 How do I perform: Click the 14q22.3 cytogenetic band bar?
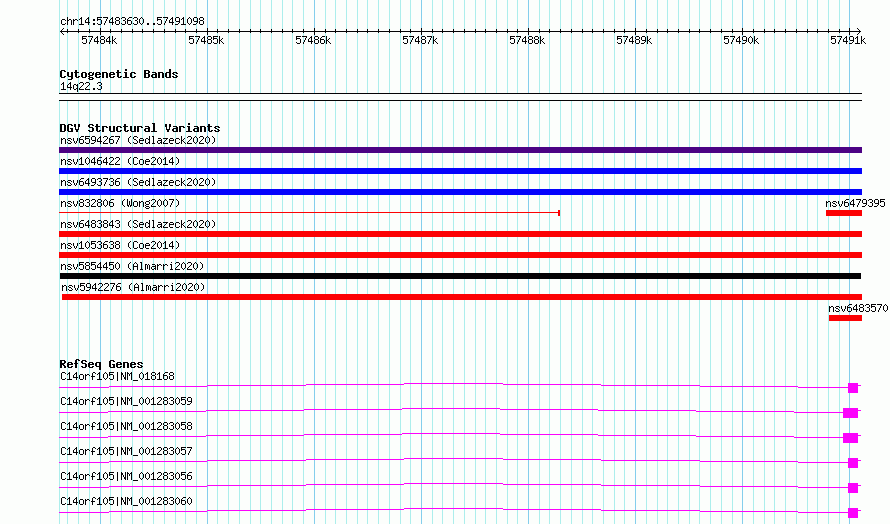460,97
